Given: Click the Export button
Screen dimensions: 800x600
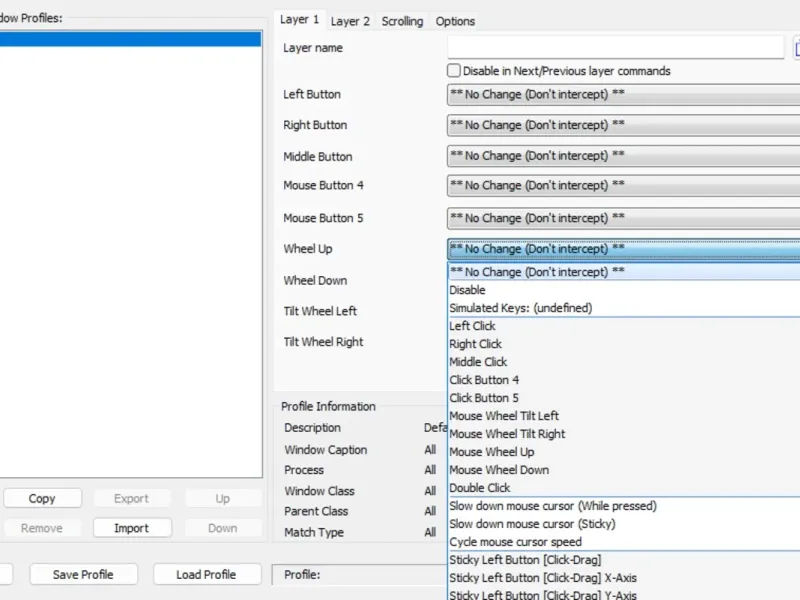Looking at the screenshot, I should point(132,498).
